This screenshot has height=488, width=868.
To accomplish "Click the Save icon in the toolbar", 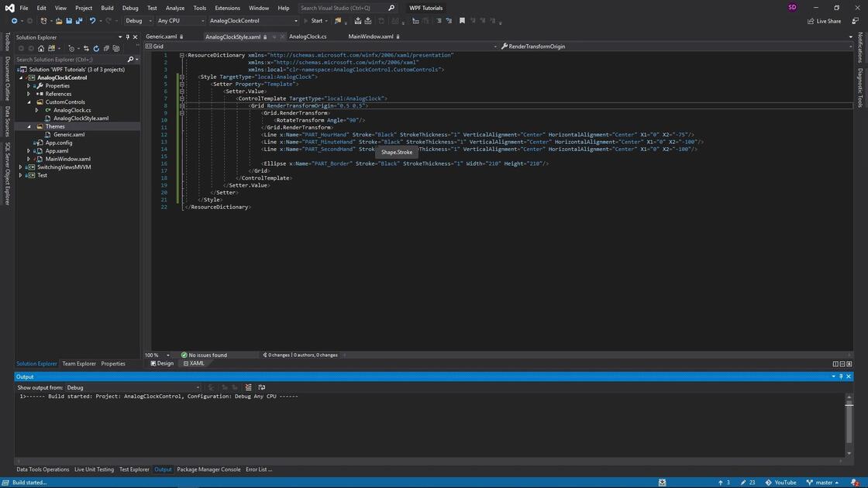I will click(69, 21).
